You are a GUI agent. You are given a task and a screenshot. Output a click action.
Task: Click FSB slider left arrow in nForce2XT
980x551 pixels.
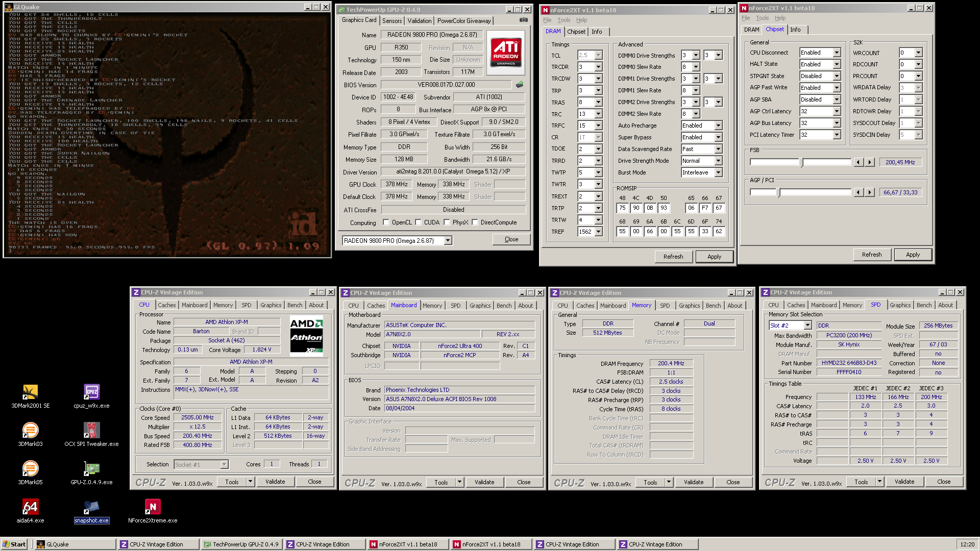pos(859,162)
